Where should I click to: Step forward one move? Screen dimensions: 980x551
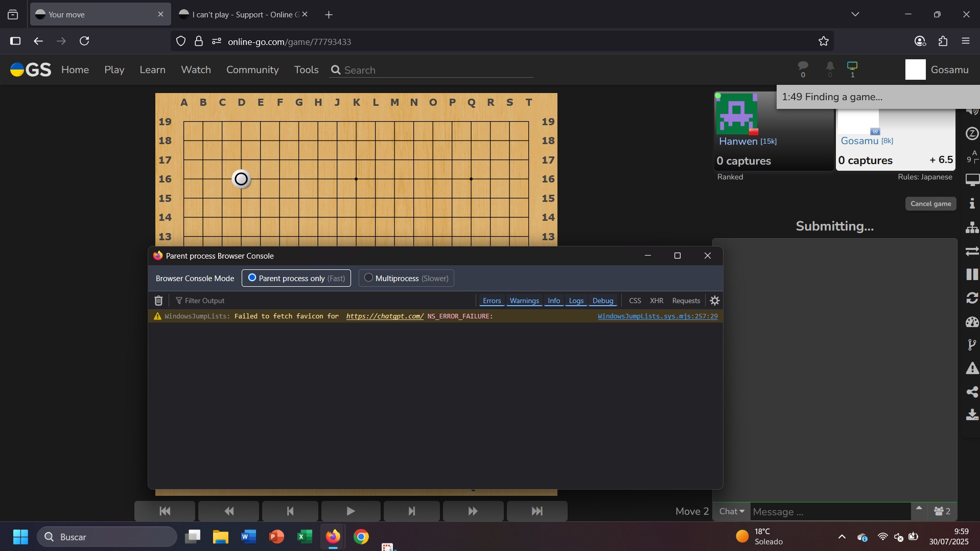click(x=412, y=511)
